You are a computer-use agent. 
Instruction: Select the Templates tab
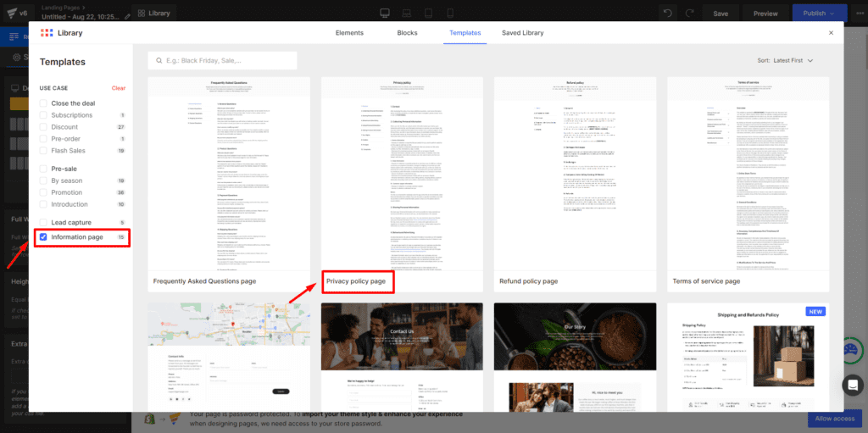[x=465, y=33]
